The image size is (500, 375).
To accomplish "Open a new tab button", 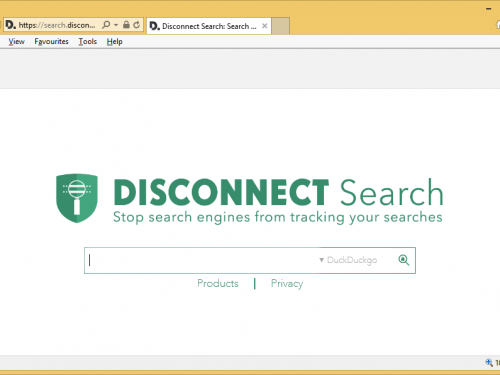I will 280,26.
